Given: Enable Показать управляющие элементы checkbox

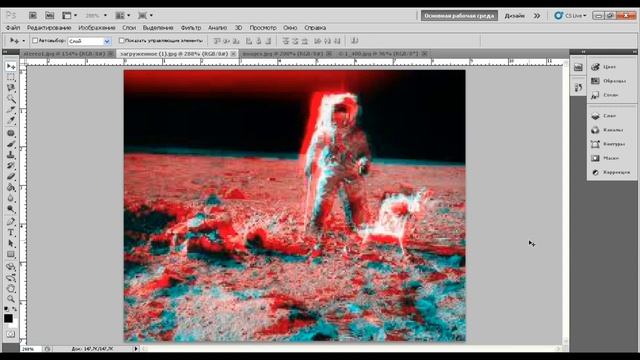Looking at the screenshot, I should tap(121, 40).
